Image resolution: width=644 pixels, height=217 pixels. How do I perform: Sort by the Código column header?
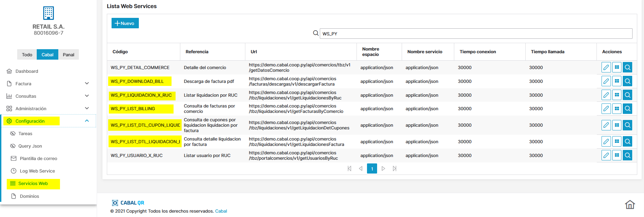[x=120, y=52]
